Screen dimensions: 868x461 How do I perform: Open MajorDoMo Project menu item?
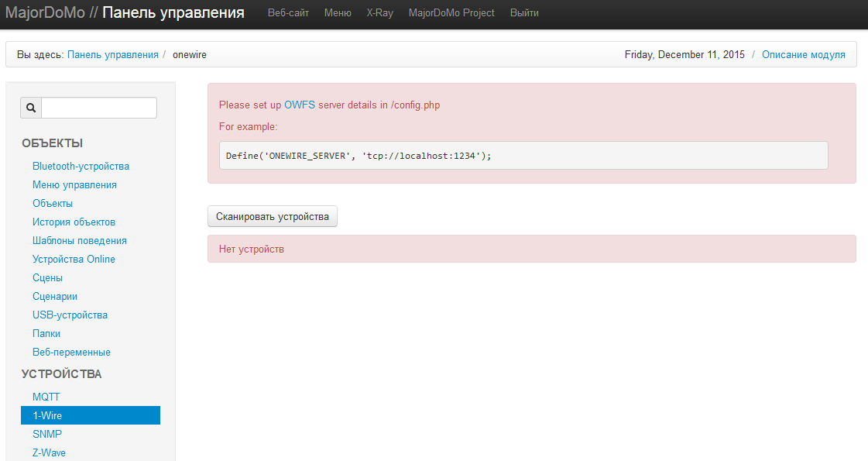pyautogui.click(x=451, y=13)
